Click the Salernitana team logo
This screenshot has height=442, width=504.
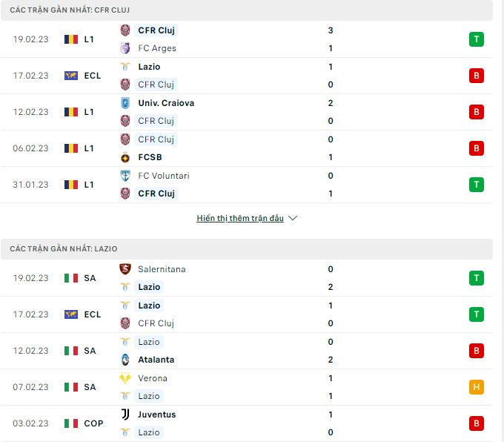click(125, 269)
